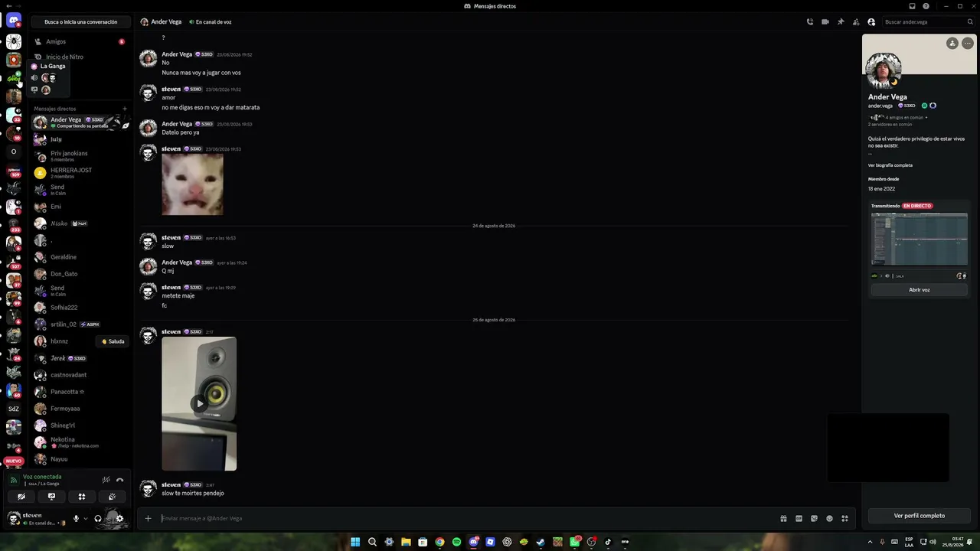This screenshot has width=980, height=551.
Task: Open the more options menu on profile banner
Action: [x=968, y=44]
